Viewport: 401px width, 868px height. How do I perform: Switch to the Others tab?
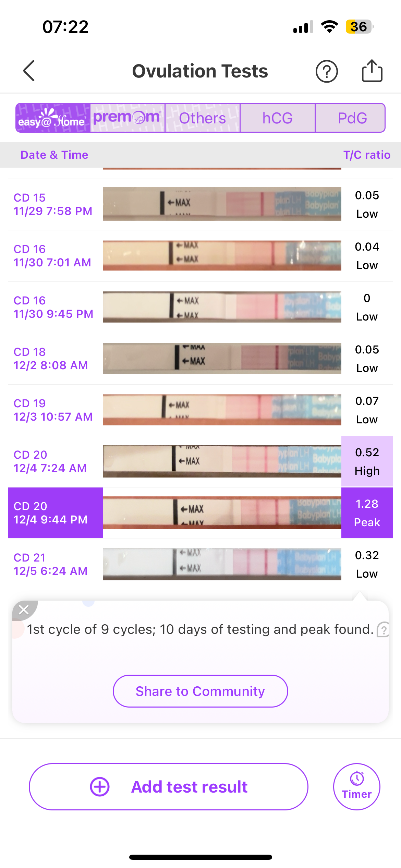point(202,118)
